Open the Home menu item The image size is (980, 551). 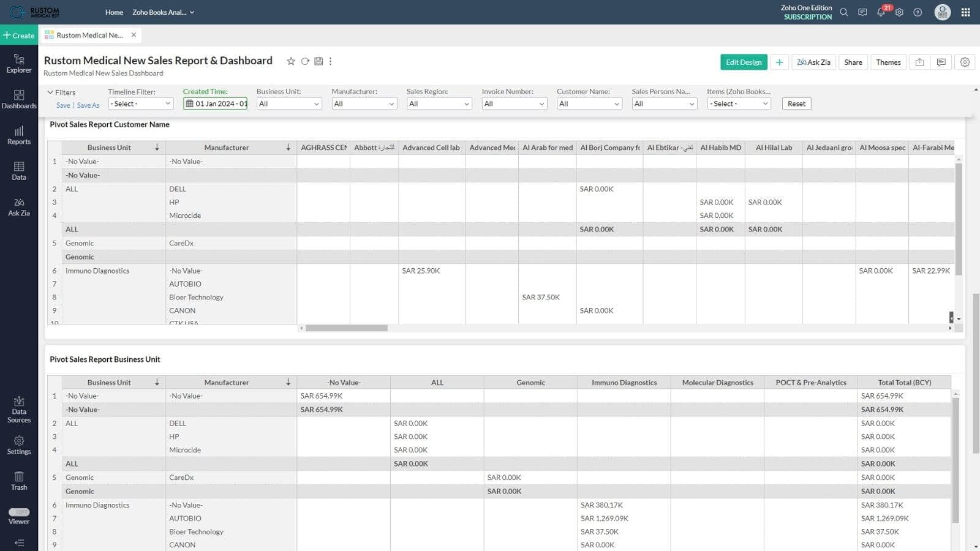[x=114, y=12]
